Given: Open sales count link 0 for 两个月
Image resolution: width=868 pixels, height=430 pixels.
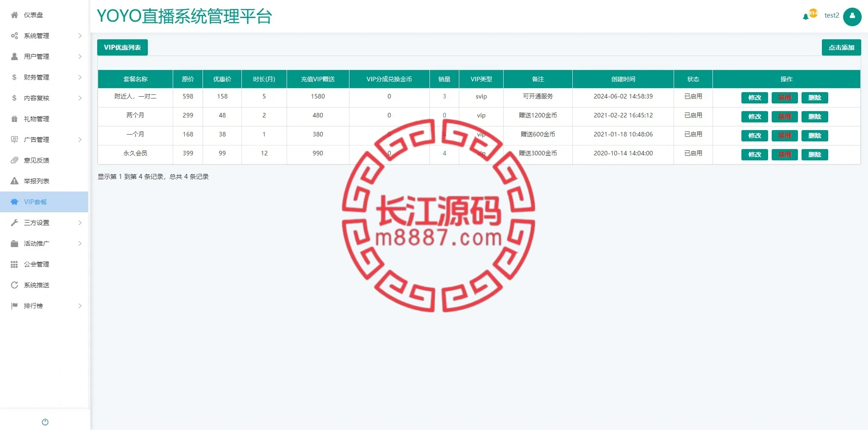Looking at the screenshot, I should click(444, 115).
